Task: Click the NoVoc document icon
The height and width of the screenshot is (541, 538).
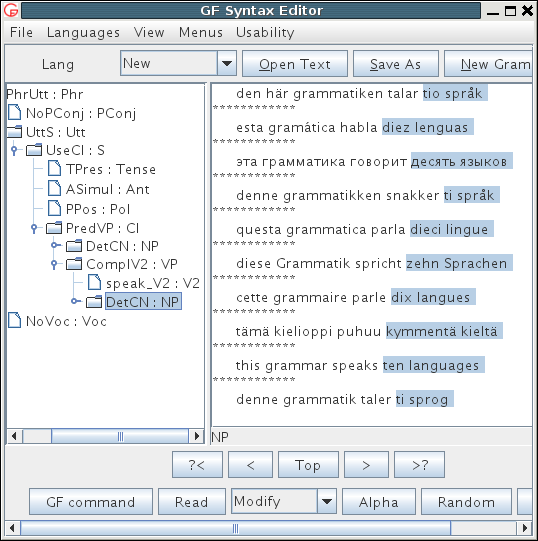Action: (14, 320)
